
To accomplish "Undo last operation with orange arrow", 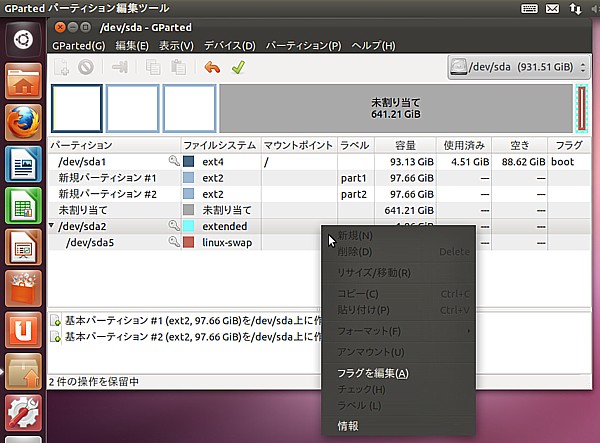I will tap(212, 67).
